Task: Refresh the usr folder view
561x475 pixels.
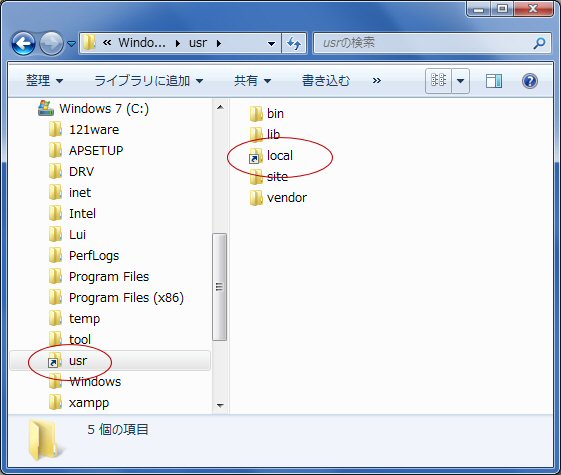Action: pos(294,43)
